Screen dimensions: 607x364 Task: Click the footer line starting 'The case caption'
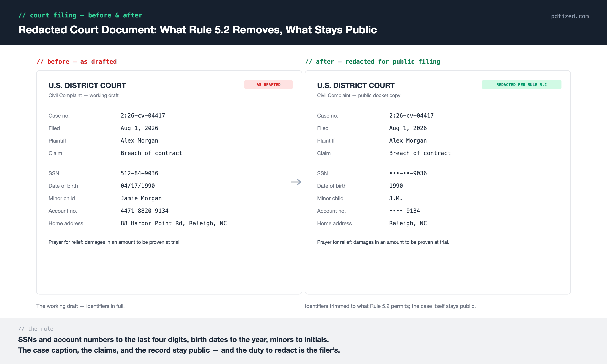[179, 350]
